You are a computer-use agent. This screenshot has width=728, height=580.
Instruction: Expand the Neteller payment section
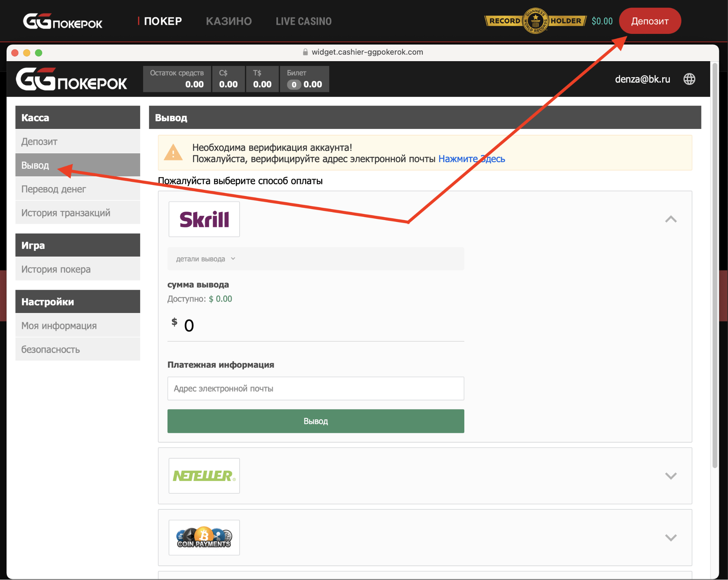[671, 476]
